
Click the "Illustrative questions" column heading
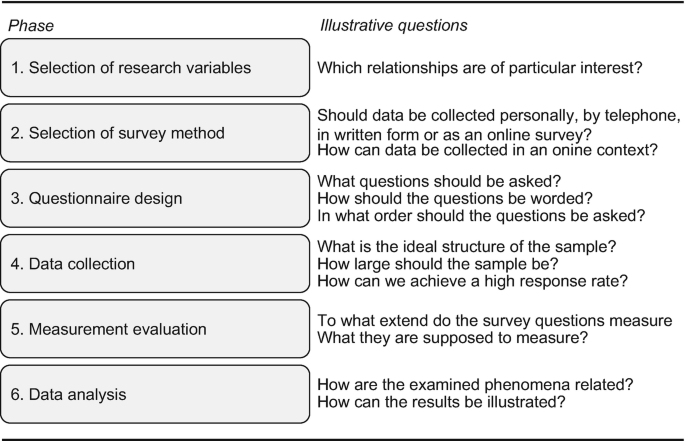[x=393, y=26]
